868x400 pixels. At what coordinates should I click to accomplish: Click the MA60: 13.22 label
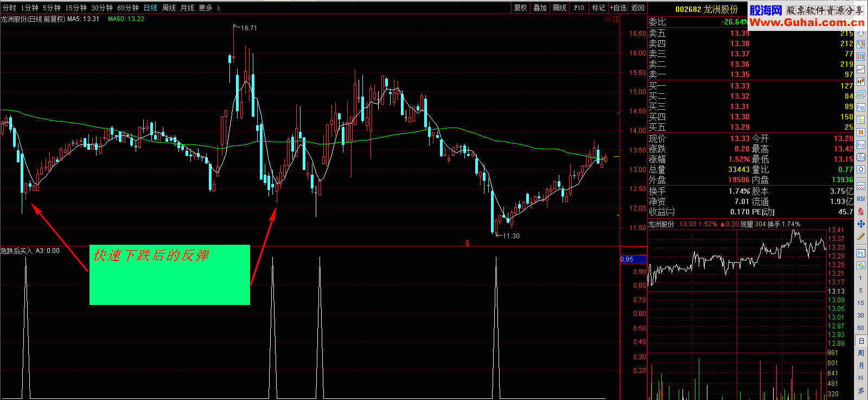(126, 19)
